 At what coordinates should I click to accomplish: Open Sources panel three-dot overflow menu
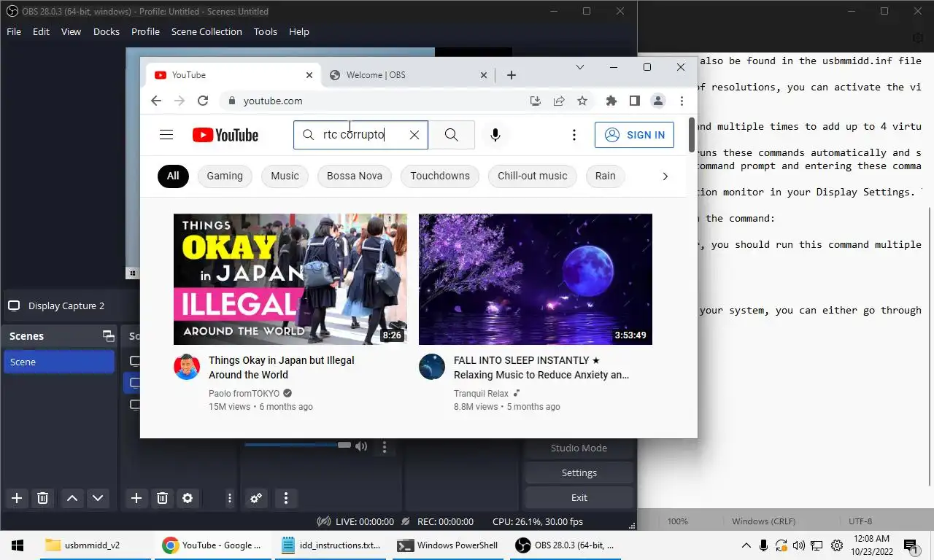click(229, 498)
